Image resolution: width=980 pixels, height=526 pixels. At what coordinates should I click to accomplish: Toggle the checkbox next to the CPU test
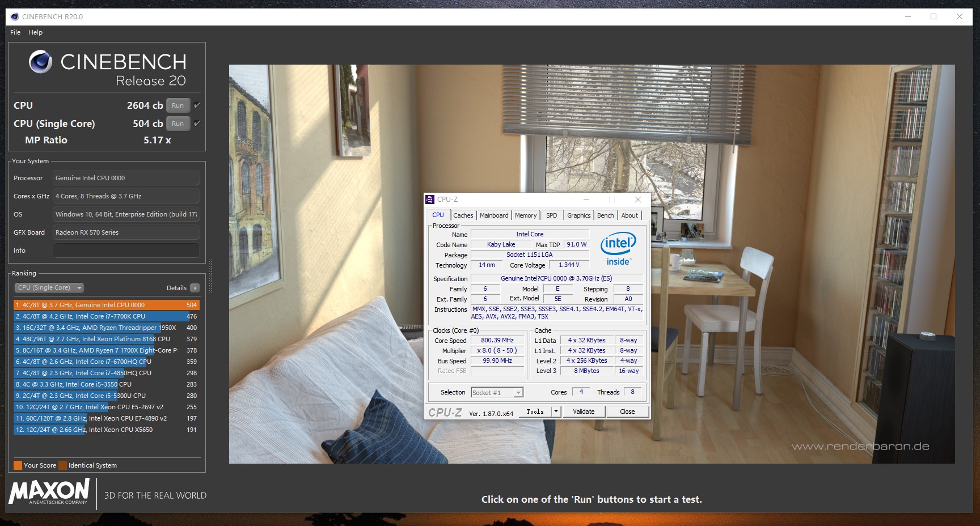click(x=197, y=105)
